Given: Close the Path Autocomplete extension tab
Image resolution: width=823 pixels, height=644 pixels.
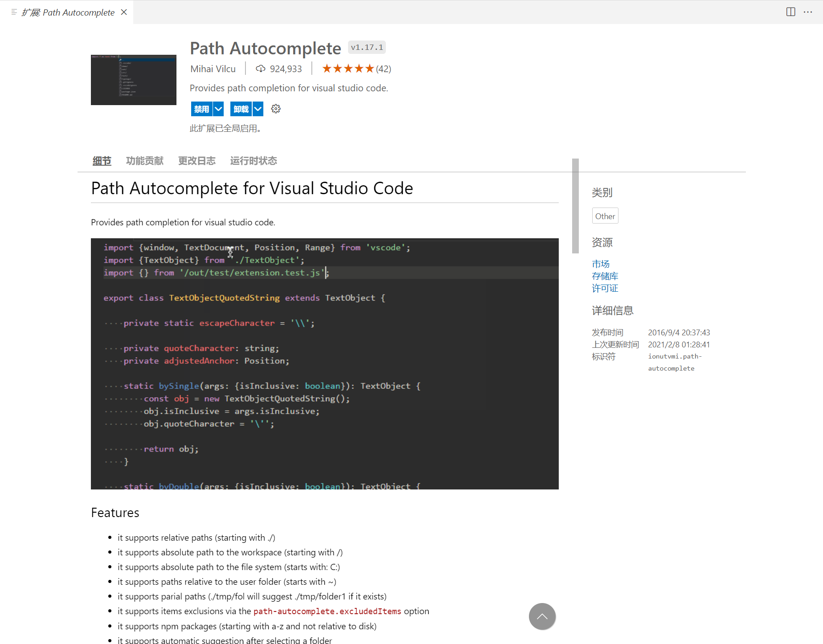Looking at the screenshot, I should point(124,12).
